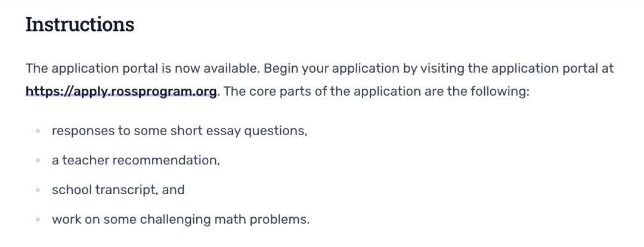Select the bullet dot beside essay questions
Screen dimensions: 644x247
click(38, 131)
